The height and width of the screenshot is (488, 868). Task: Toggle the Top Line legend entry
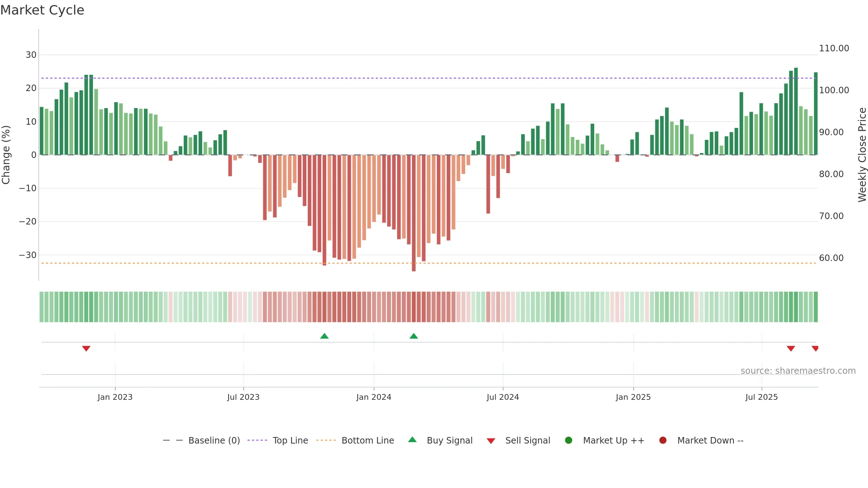click(x=278, y=440)
